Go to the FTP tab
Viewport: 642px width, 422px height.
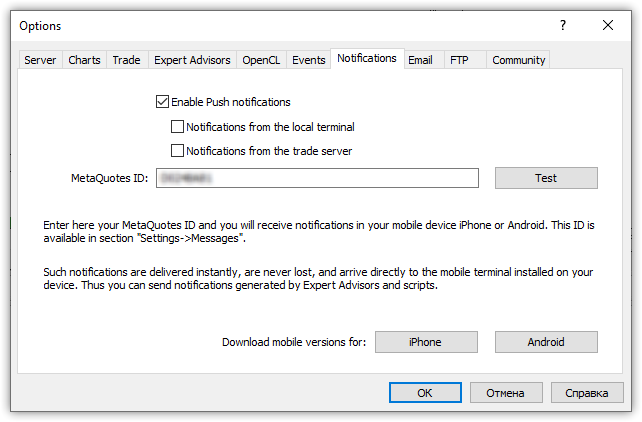[x=459, y=60]
